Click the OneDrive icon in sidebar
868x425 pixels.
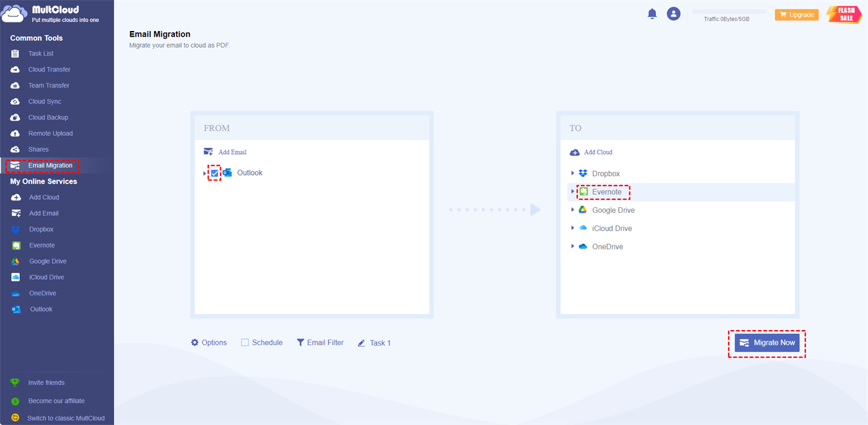[16, 293]
